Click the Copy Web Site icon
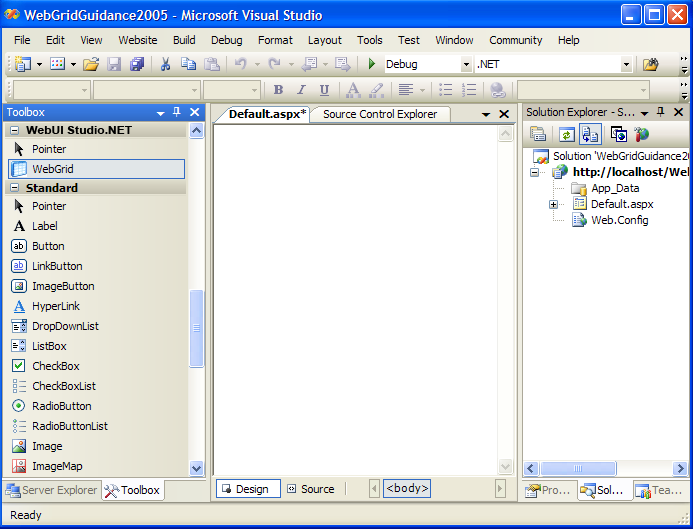This screenshot has width=693, height=529. (x=619, y=134)
